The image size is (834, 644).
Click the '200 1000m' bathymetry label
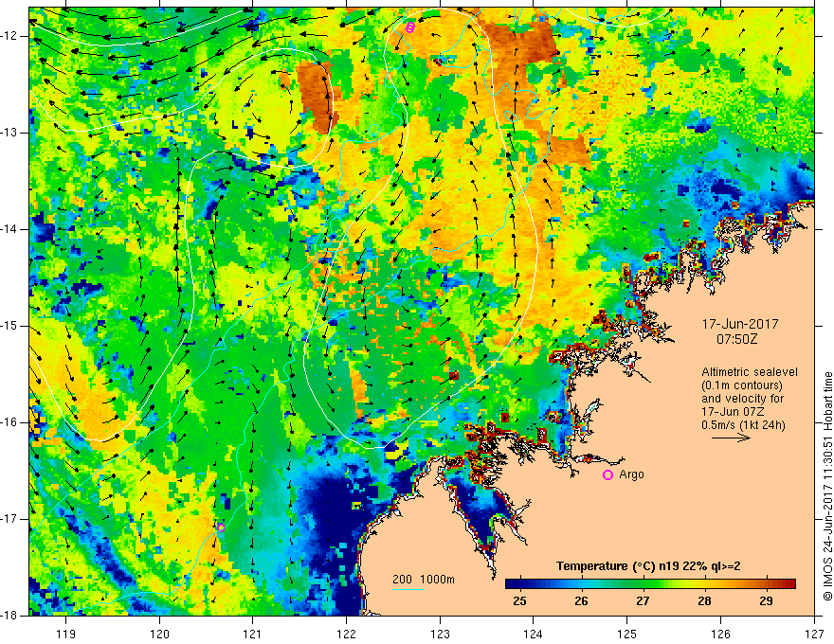pos(424,580)
